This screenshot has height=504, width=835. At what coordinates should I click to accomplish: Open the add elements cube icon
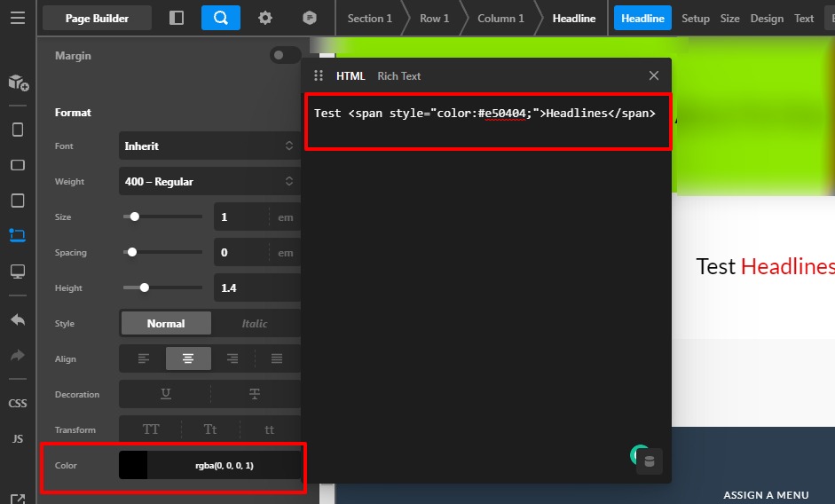tap(18, 83)
